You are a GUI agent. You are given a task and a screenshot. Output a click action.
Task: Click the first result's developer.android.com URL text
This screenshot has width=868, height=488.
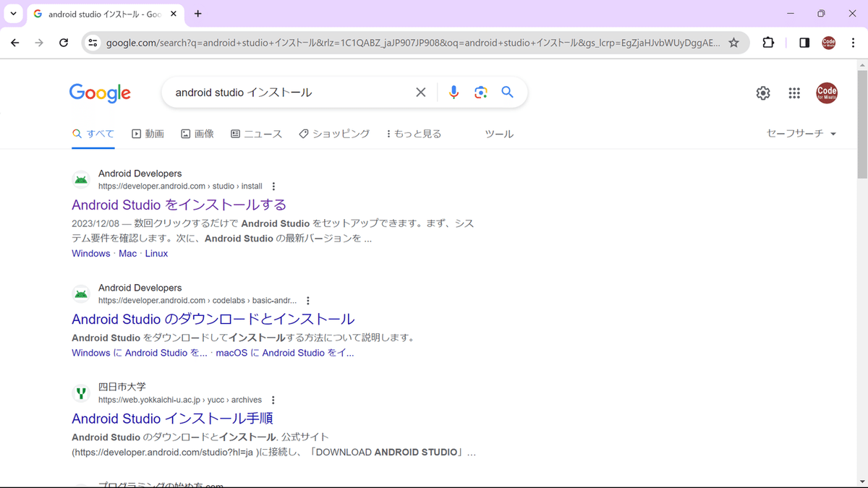click(180, 187)
